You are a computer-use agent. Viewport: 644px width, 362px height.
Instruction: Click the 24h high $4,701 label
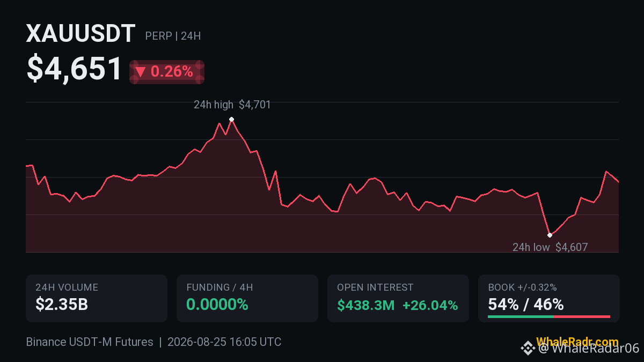coord(232,105)
